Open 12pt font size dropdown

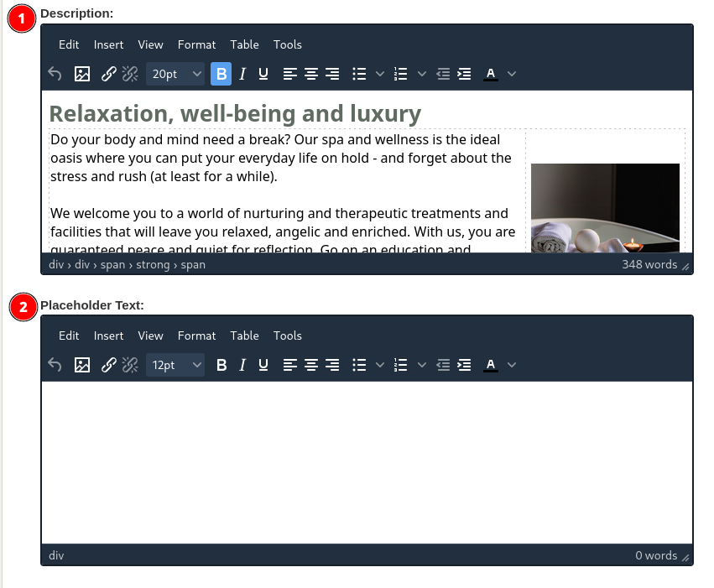(175, 365)
